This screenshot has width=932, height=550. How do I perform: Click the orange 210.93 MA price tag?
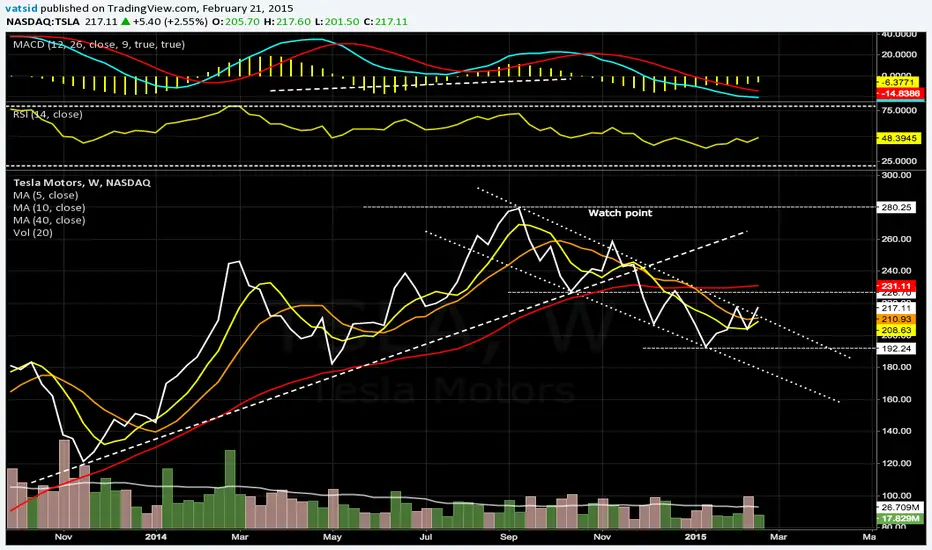[x=896, y=319]
